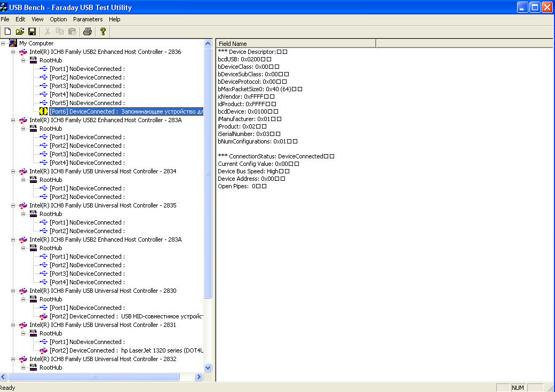Screen dimensions: 555x392
Task: Click the idVendor: 0xFFFF line
Action: [x=246, y=97]
